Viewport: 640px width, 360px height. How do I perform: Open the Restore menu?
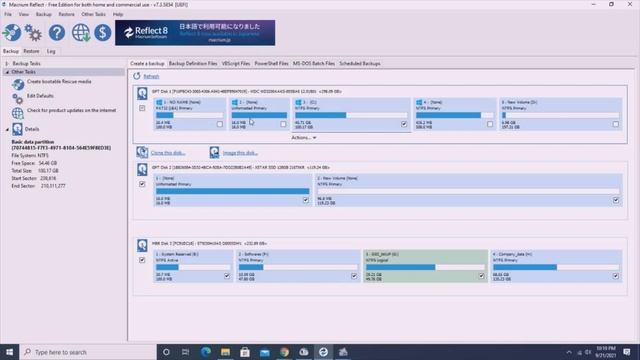[x=67, y=14]
